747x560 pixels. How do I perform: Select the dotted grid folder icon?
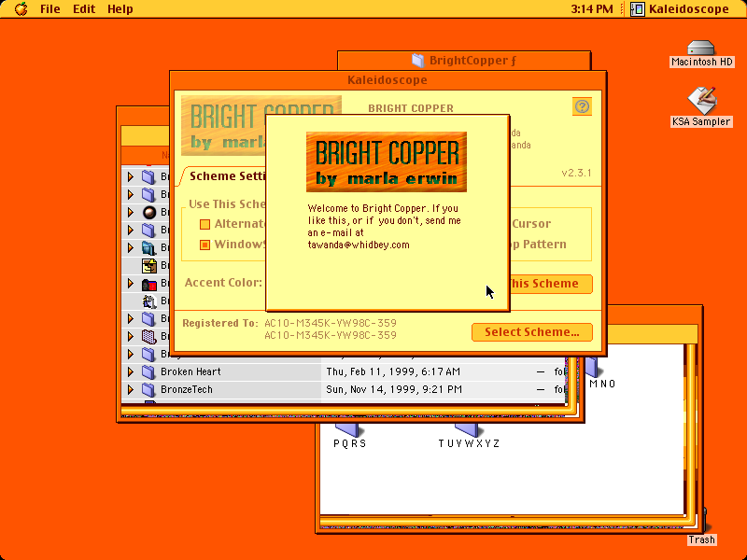(149, 337)
